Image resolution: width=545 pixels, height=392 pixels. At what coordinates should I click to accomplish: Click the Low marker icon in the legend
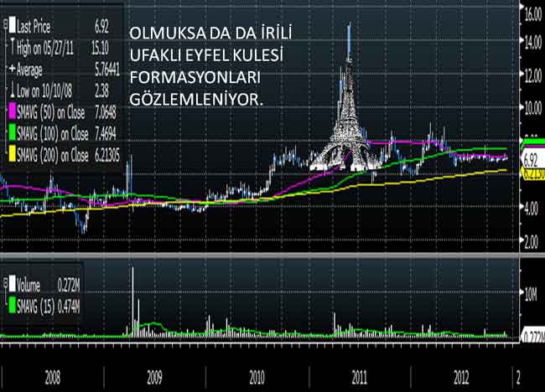[13, 90]
